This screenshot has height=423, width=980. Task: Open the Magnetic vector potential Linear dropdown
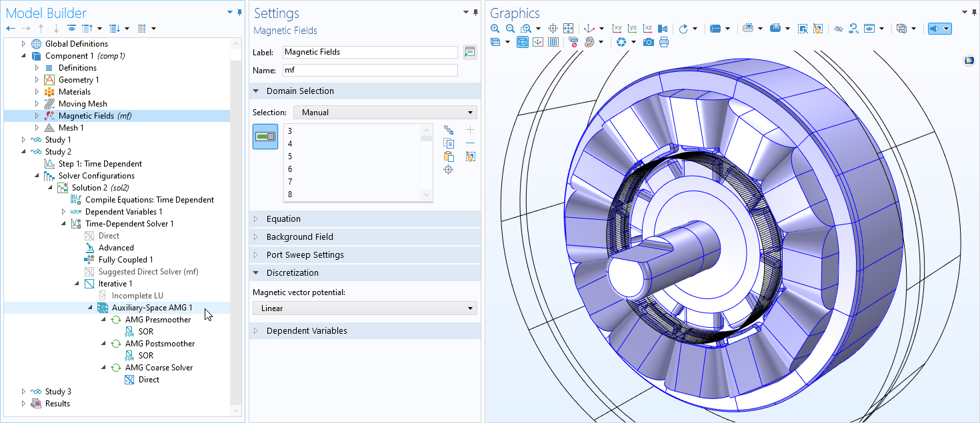[365, 308]
